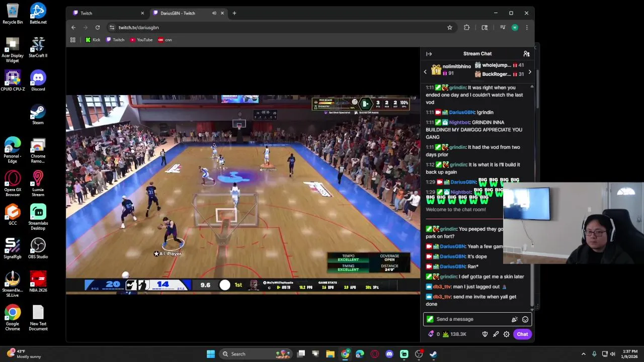This screenshot has width=644, height=362.
Task: Open cnn bookmark
Action: (165, 40)
